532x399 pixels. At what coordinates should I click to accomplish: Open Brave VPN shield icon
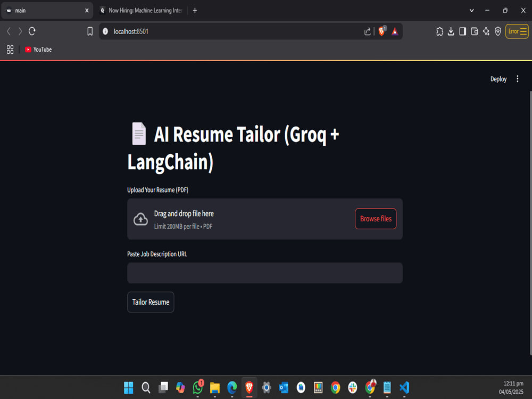[x=498, y=31]
